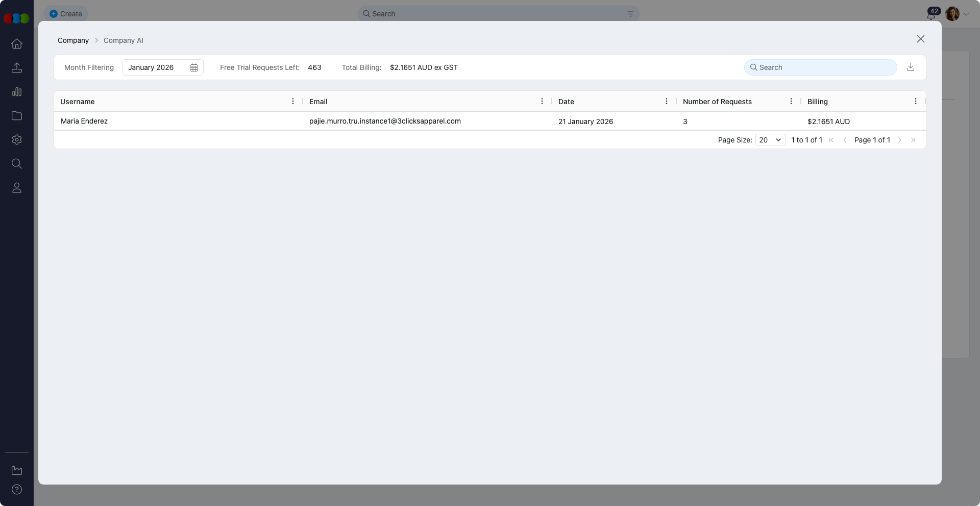Open the calendar icon beside January 2026
Viewport: 980px width, 506px height.
pos(194,67)
